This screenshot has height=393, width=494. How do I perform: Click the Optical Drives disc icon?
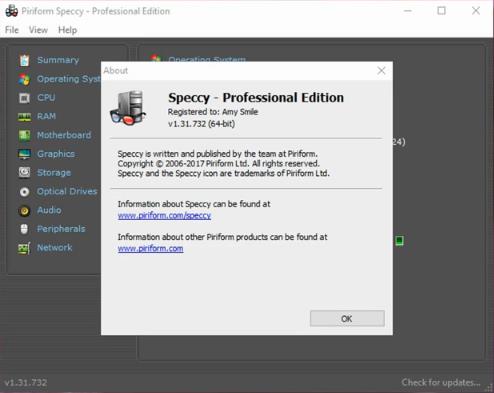click(24, 192)
